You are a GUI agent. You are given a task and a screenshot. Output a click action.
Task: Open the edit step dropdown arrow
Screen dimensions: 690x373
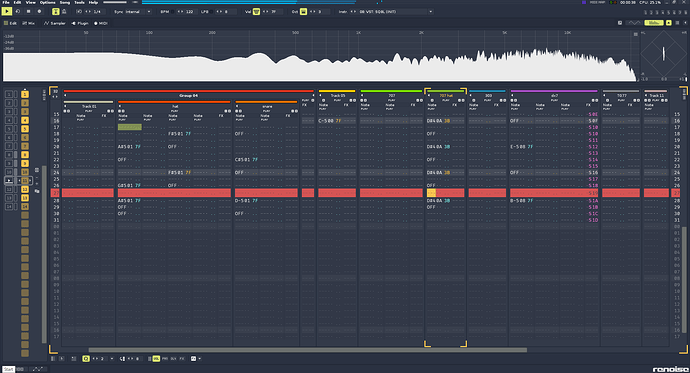coord(111,358)
